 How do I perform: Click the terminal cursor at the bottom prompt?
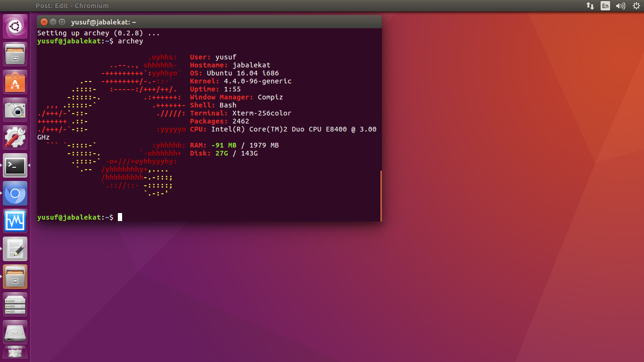(120, 217)
